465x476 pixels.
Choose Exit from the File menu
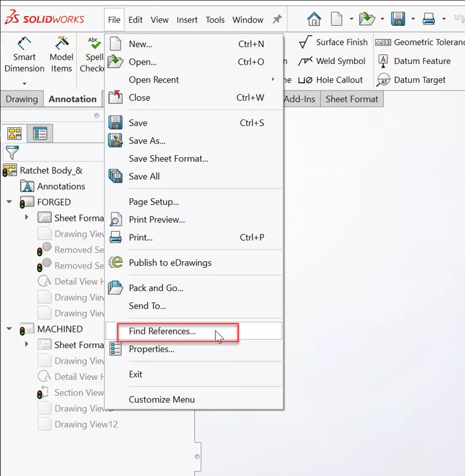(x=194, y=374)
